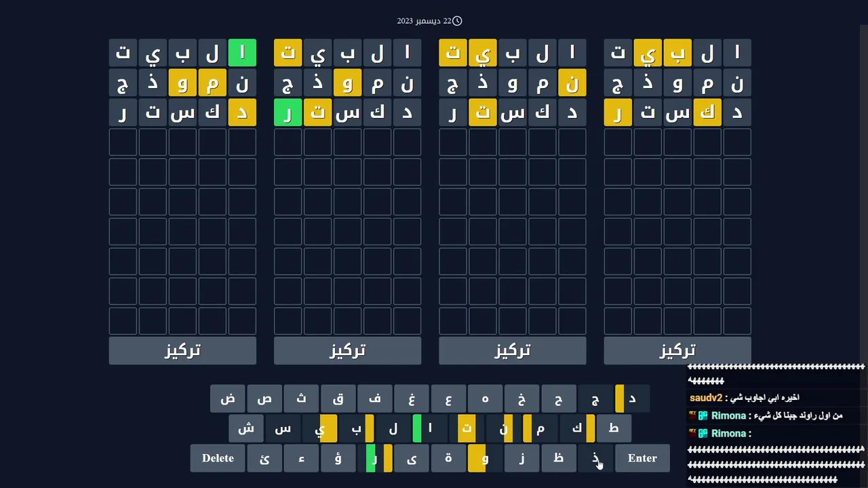Click yellow ر tile in rightmost board
Image resolution: width=868 pixels, height=488 pixels.
[x=618, y=113]
